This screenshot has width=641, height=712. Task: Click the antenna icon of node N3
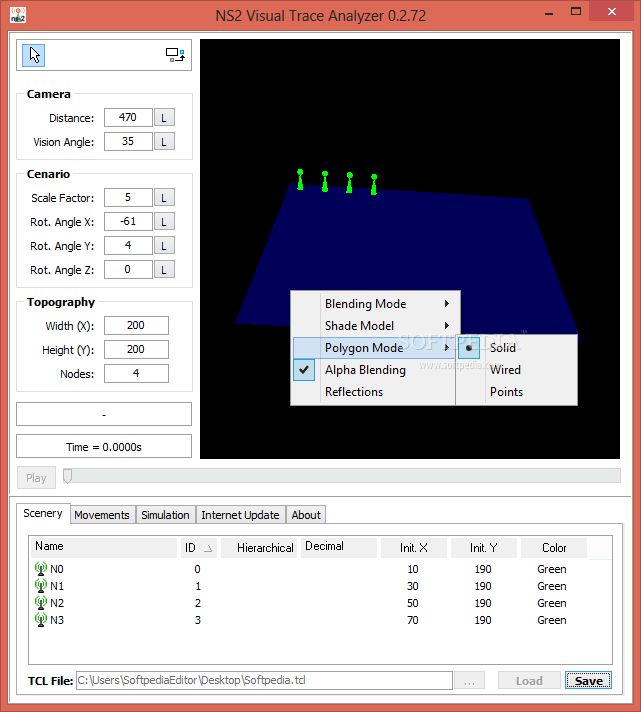pos(41,619)
